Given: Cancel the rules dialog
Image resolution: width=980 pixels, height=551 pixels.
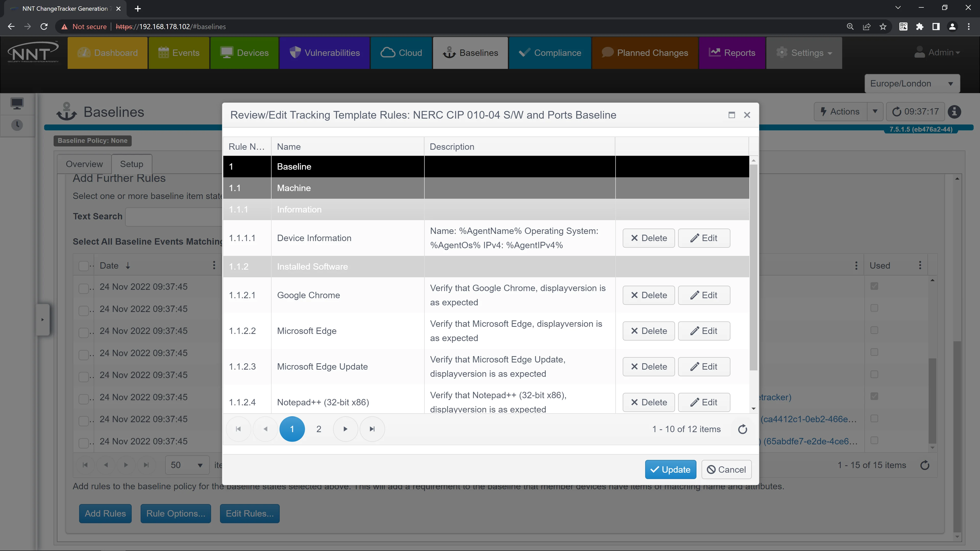Looking at the screenshot, I should pos(726,470).
